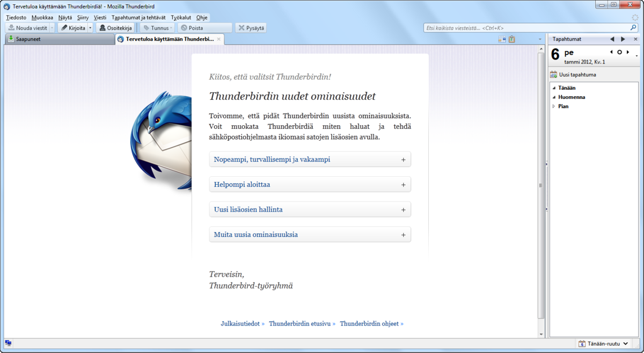The height and width of the screenshot is (353, 644).
Task: Click the vertical scrollbar of the welcome page
Action: tap(541, 185)
